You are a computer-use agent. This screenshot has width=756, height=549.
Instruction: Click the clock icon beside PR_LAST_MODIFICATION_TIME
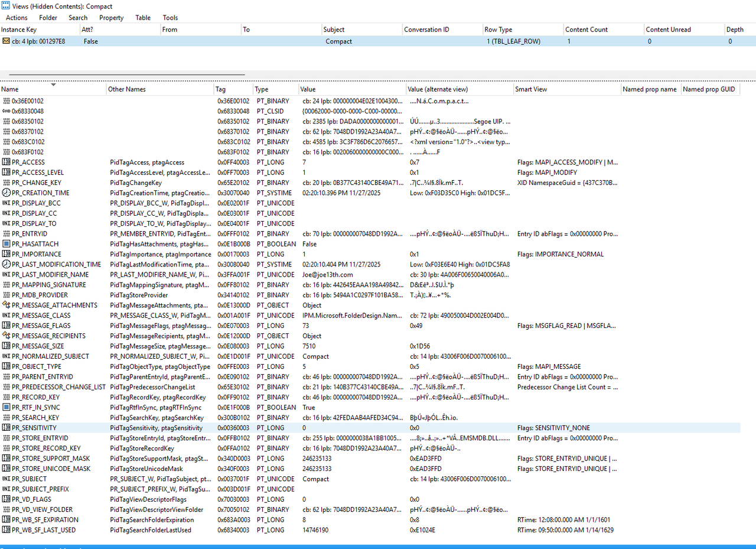(x=6, y=264)
